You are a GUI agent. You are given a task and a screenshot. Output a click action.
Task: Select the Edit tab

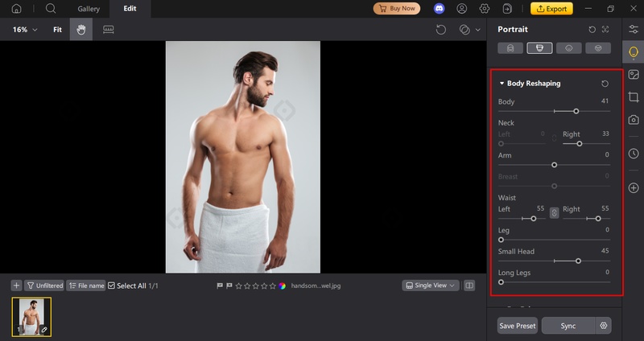pos(130,9)
